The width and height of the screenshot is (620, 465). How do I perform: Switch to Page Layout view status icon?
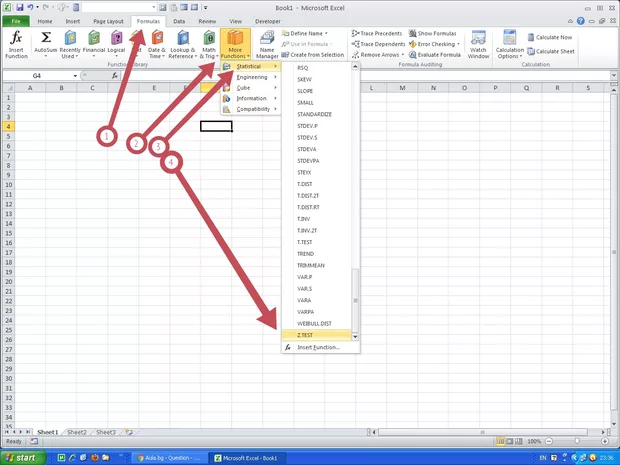[510, 441]
